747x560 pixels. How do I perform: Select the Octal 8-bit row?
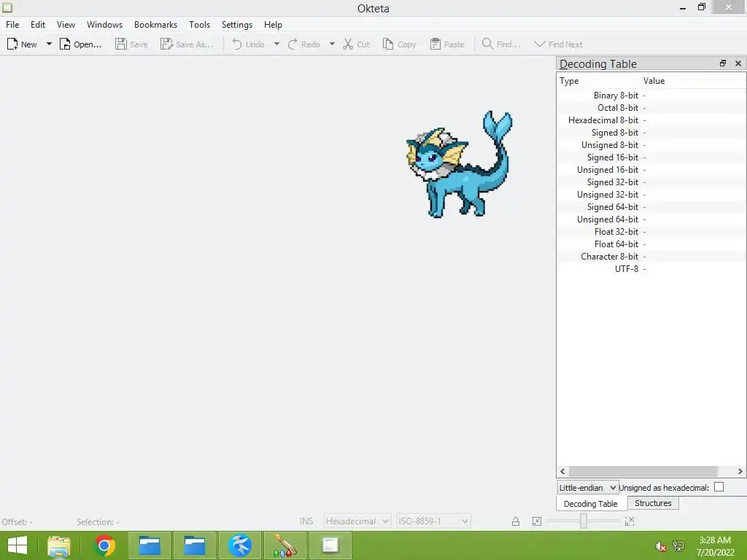(x=651, y=108)
